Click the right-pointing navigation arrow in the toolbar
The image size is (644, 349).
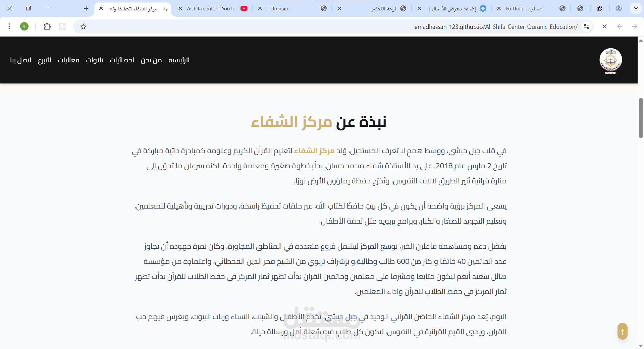pyautogui.click(x=635, y=26)
